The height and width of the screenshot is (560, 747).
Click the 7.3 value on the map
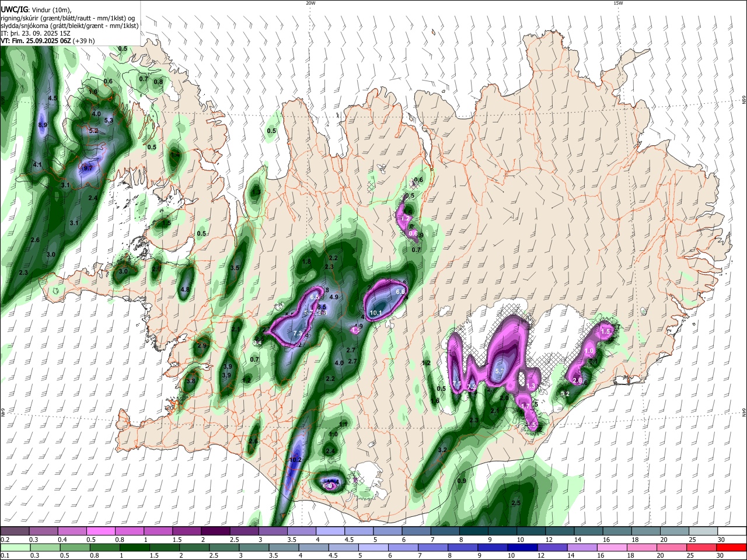click(x=298, y=334)
